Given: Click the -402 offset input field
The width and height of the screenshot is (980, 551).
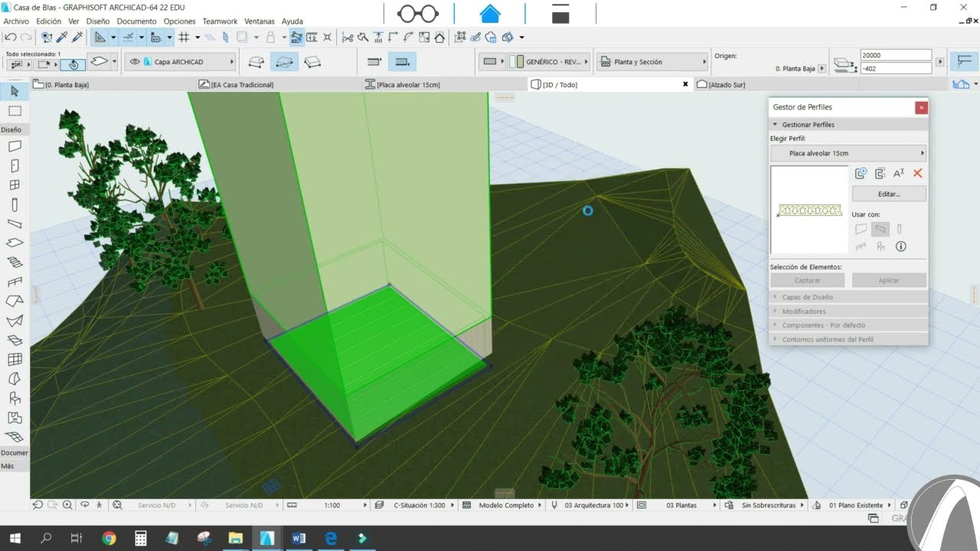Looking at the screenshot, I should 896,68.
